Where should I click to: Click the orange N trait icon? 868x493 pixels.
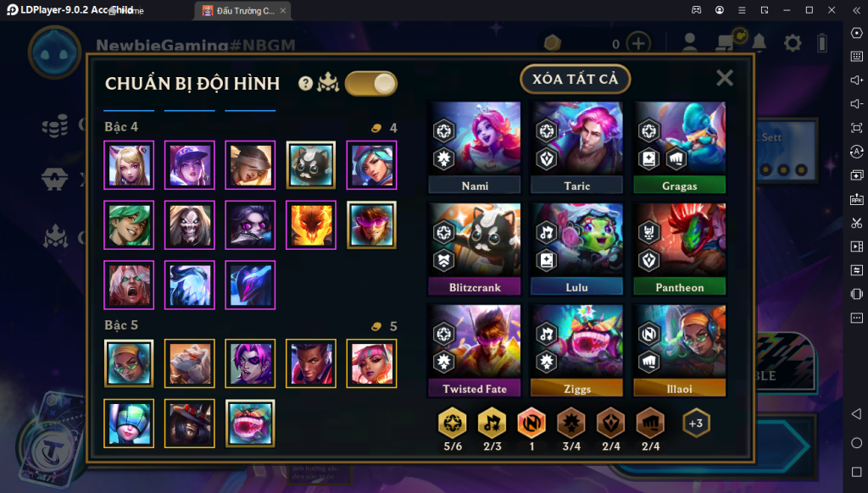[531, 424]
